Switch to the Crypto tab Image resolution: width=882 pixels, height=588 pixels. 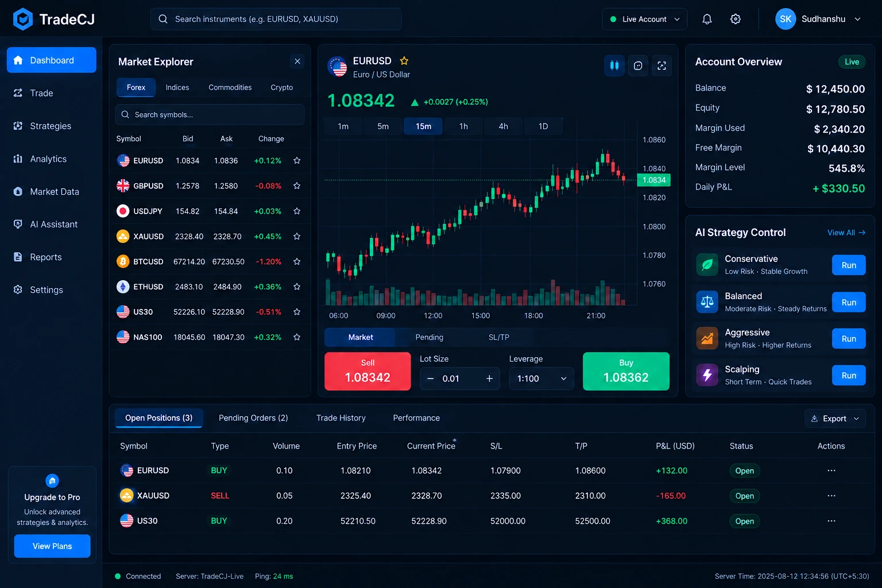pyautogui.click(x=282, y=87)
